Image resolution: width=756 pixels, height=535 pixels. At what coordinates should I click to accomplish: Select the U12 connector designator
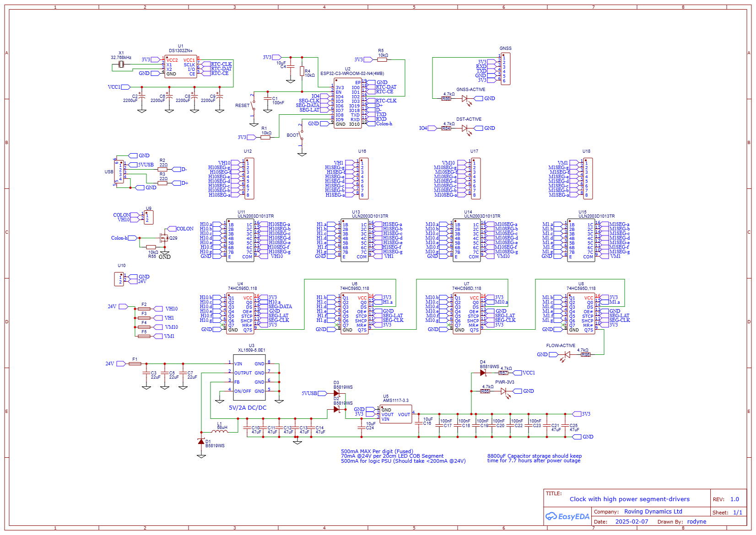coord(248,151)
